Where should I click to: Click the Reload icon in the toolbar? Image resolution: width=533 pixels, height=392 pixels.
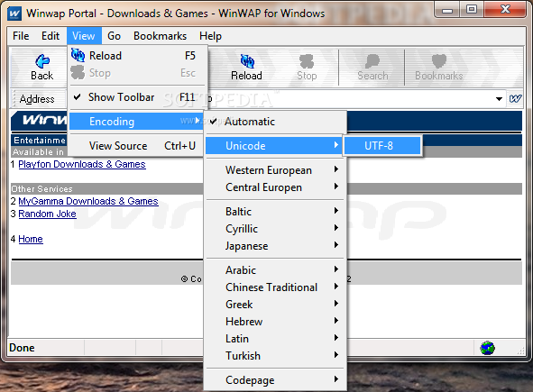(247, 61)
